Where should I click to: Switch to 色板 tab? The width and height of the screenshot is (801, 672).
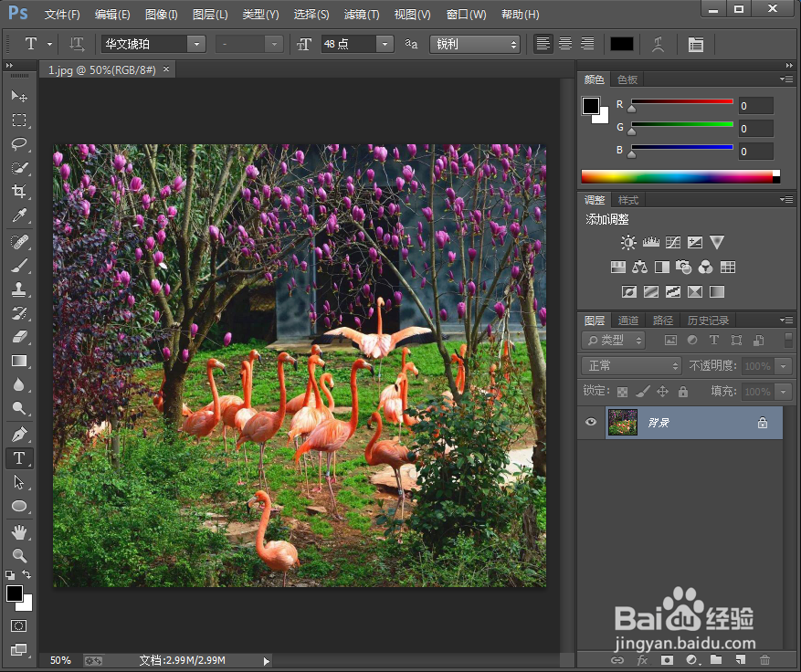coord(627,79)
